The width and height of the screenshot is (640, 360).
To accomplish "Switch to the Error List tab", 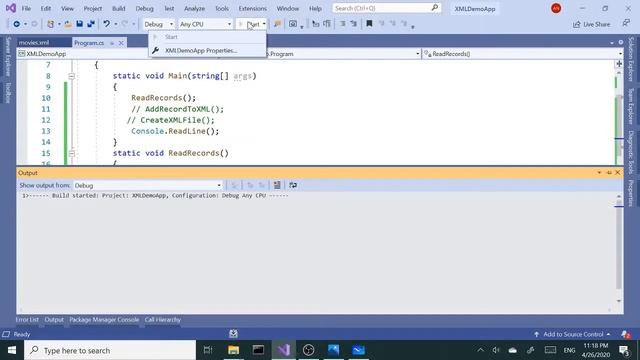I will (27, 320).
